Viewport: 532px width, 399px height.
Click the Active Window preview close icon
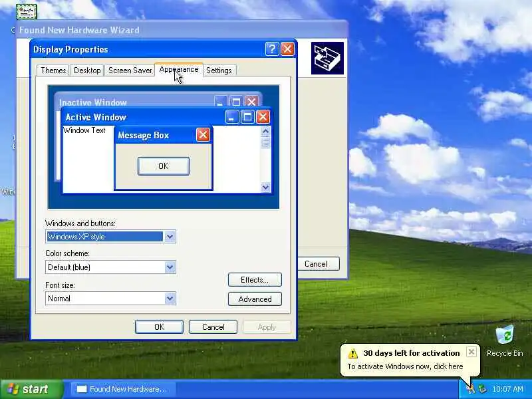[263, 117]
